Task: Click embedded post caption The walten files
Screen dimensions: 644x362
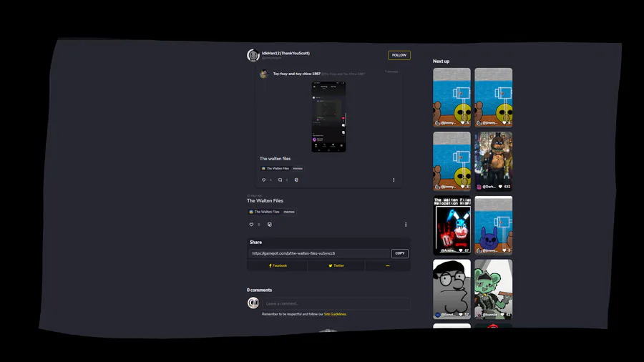Action: [275, 158]
